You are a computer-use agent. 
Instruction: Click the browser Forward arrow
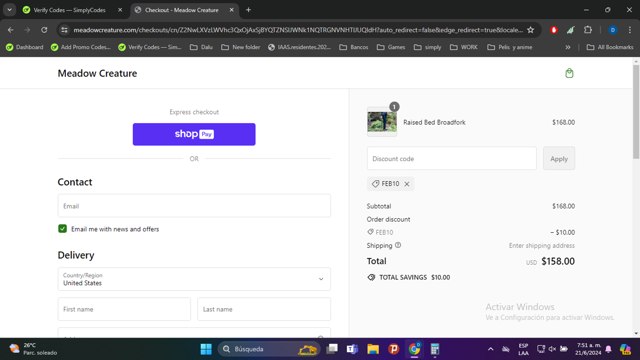27,30
